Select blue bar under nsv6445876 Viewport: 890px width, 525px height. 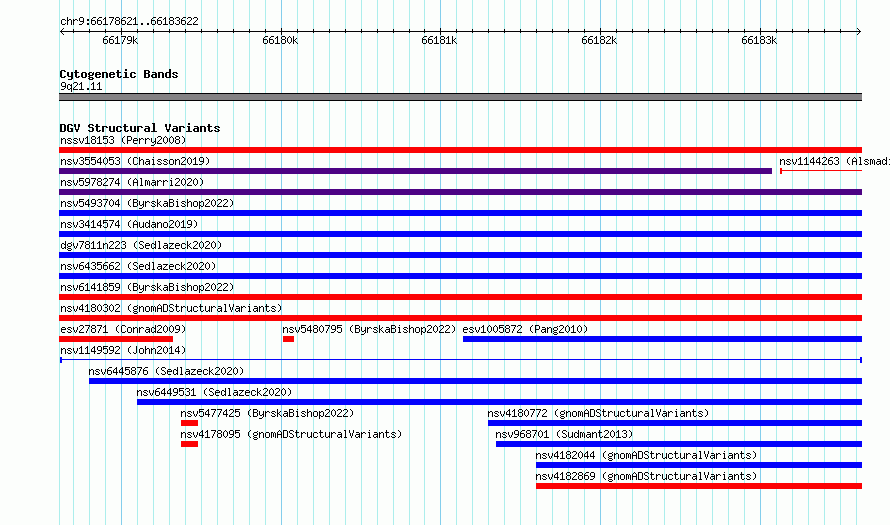point(476,381)
